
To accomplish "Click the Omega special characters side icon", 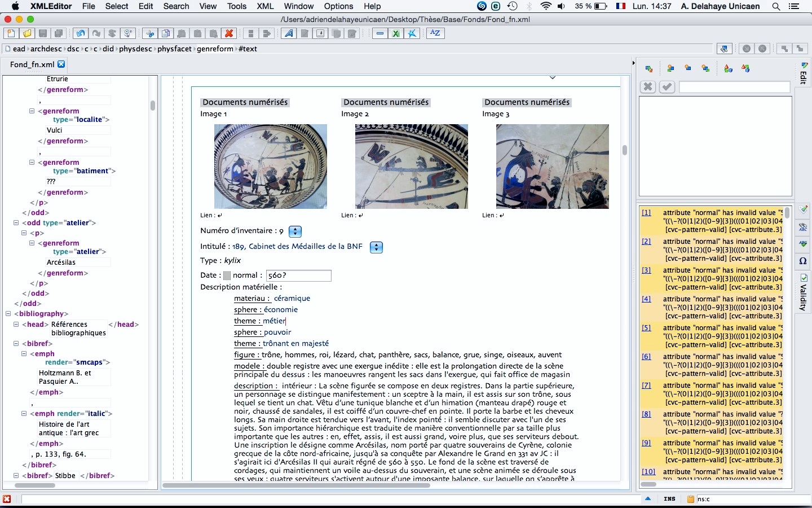I will click(x=804, y=261).
